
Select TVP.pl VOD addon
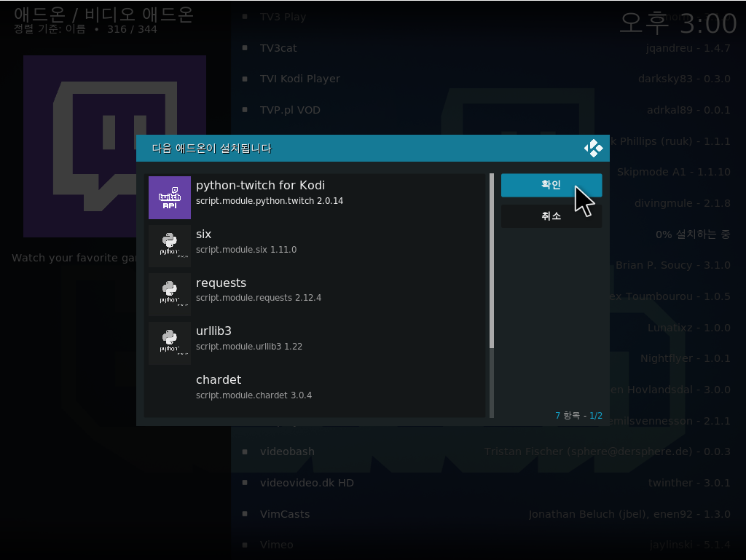pyautogui.click(x=290, y=110)
